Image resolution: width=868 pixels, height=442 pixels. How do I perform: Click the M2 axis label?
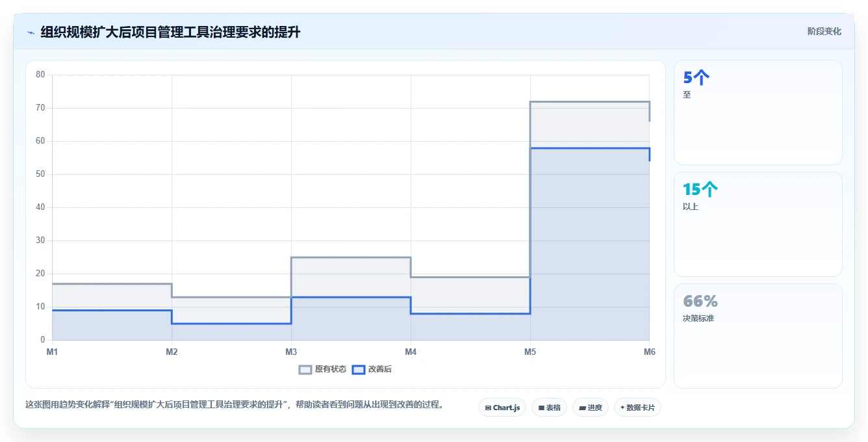pyautogui.click(x=172, y=352)
